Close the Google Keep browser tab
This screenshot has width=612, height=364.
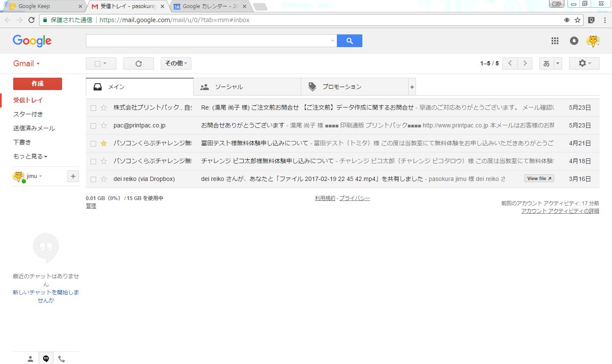(x=80, y=6)
